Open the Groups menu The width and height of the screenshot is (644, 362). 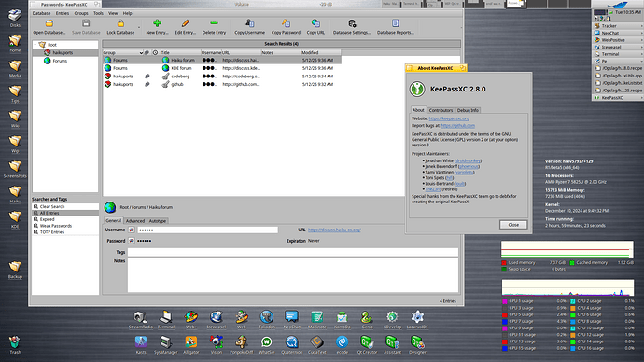[x=81, y=13]
